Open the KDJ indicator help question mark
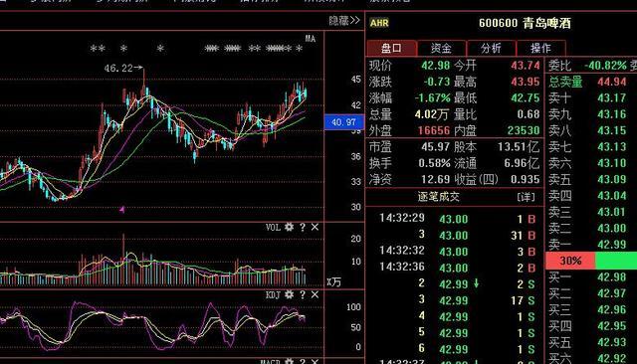This screenshot has width=637, height=364. click(x=303, y=294)
